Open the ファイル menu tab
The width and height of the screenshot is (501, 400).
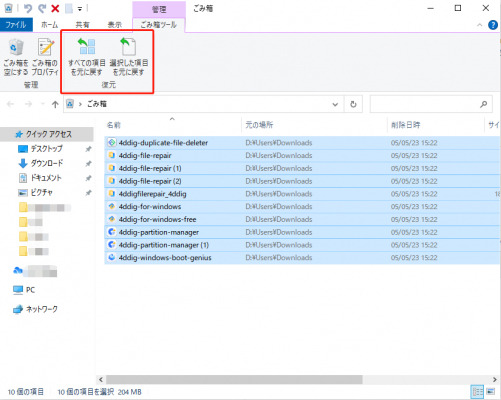click(16, 25)
